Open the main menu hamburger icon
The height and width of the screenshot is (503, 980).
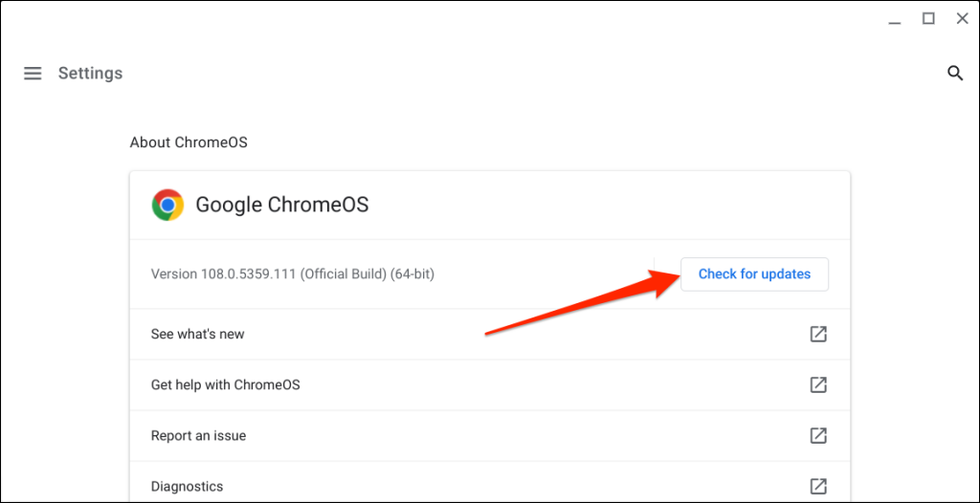[x=33, y=74]
